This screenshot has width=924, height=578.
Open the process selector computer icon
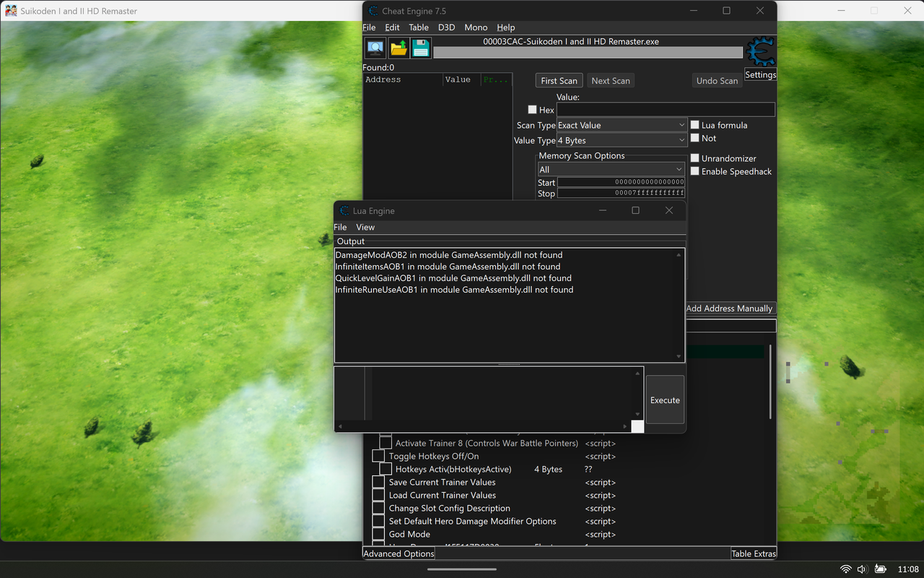click(375, 48)
